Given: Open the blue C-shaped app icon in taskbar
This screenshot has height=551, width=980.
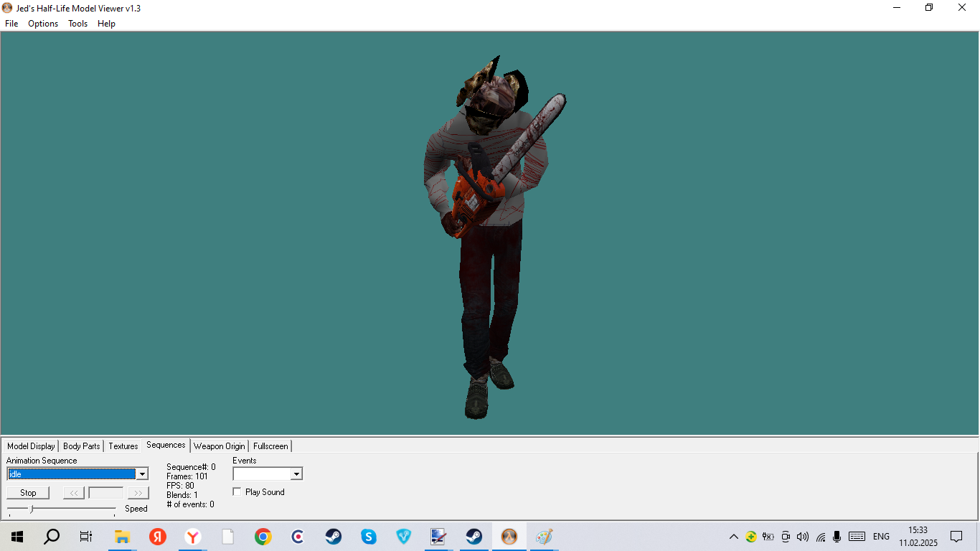Looking at the screenshot, I should click(298, 537).
